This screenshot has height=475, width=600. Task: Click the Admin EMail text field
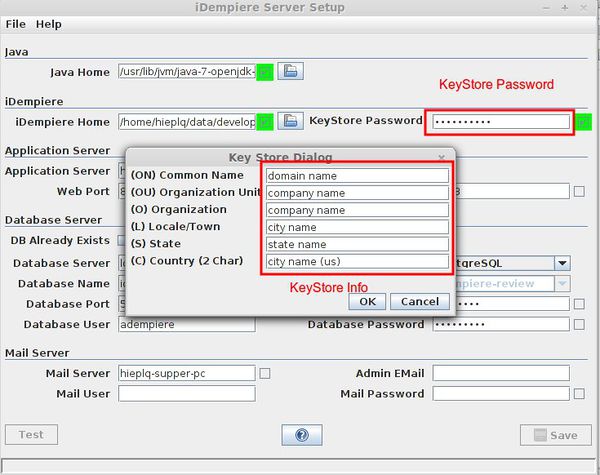pos(501,373)
